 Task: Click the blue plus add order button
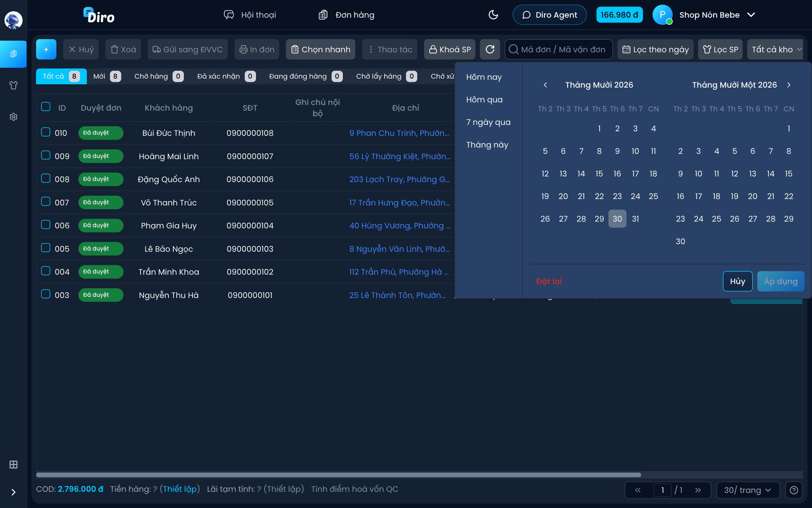pyautogui.click(x=46, y=49)
